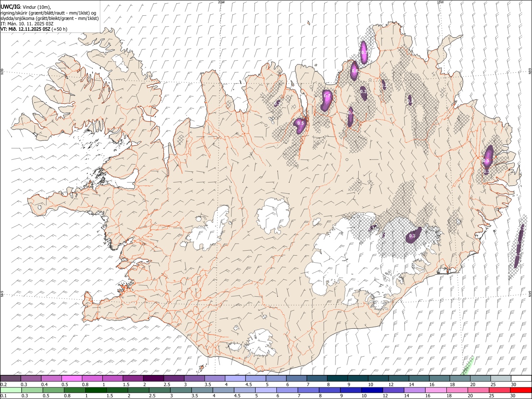Click the 'IT: Mán. 10. 11. 2025 03Z' line
Viewport: 532px width, 399px height.
(x=27, y=24)
